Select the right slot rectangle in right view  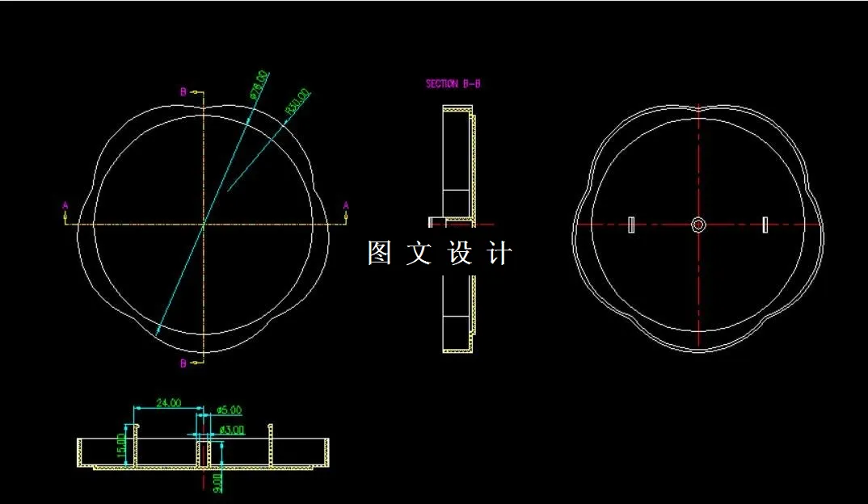(x=765, y=225)
